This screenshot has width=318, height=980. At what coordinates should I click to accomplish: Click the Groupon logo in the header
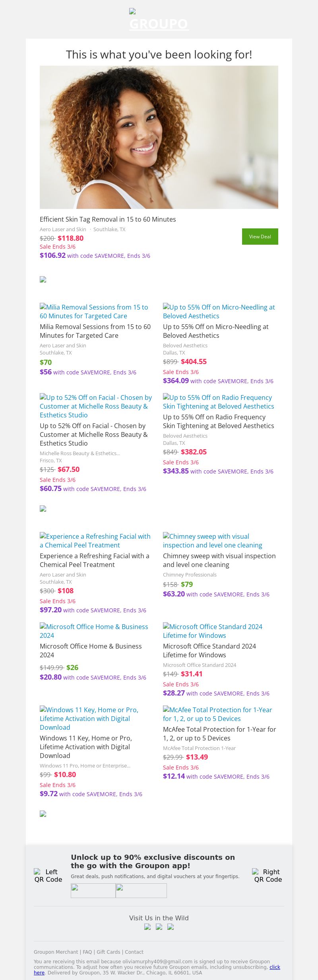point(159,20)
